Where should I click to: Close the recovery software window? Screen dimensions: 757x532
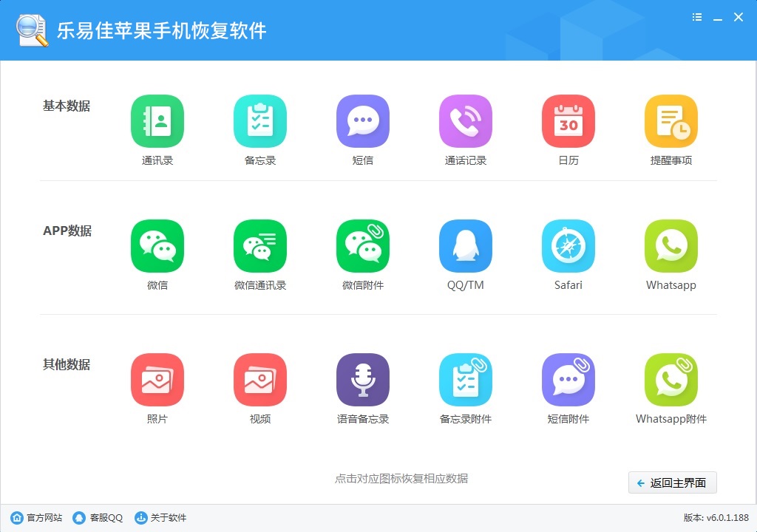coord(739,18)
